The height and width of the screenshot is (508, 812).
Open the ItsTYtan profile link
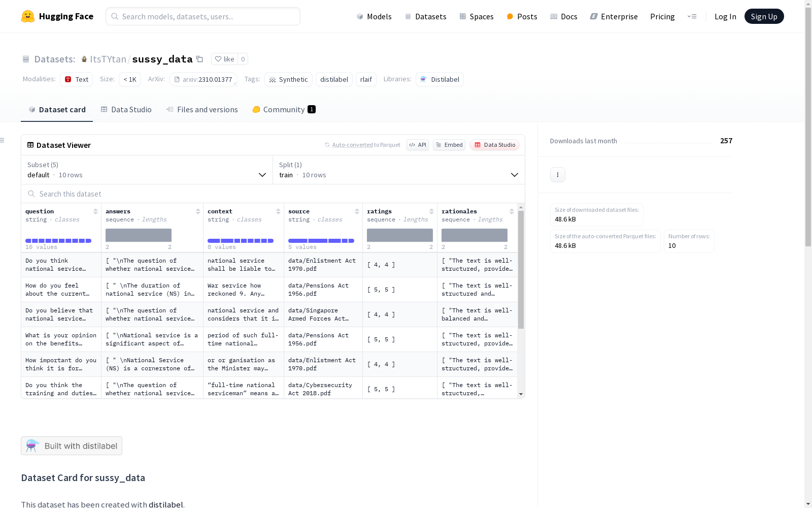point(108,59)
